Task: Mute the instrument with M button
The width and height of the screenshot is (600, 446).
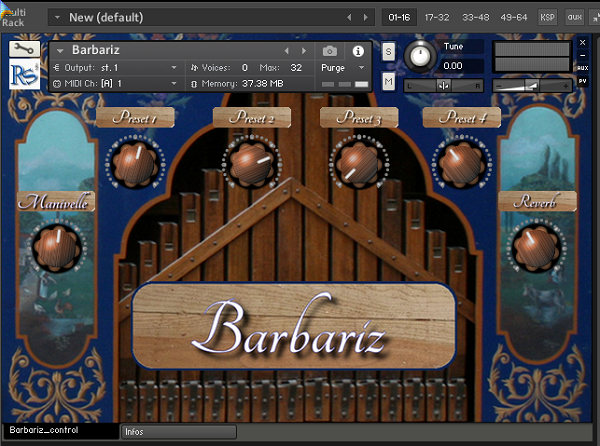Action: coord(388,81)
